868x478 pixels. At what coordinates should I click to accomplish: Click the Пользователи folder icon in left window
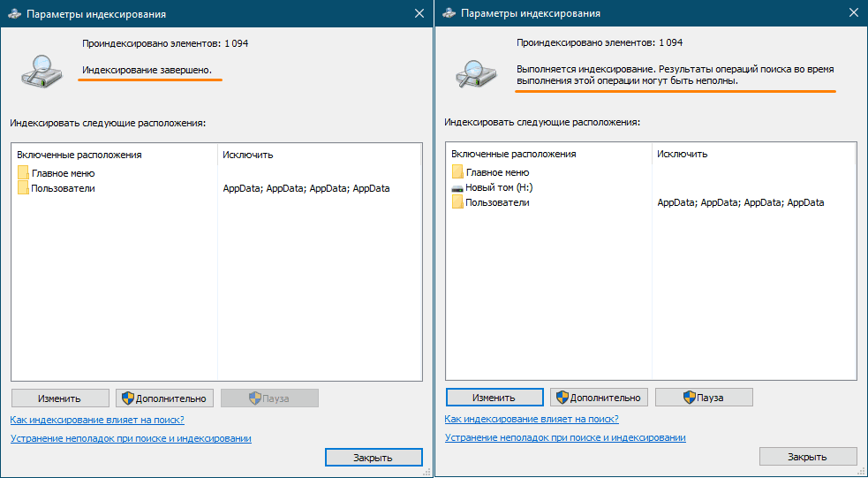tap(23, 188)
